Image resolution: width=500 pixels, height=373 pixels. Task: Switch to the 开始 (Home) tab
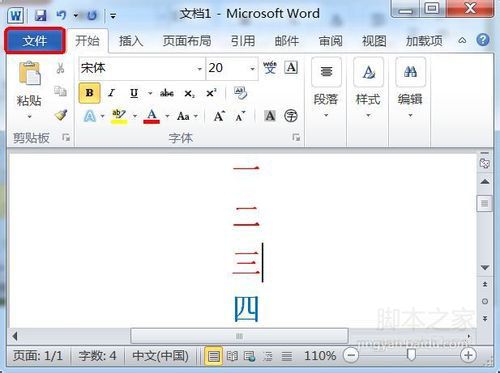coord(87,41)
